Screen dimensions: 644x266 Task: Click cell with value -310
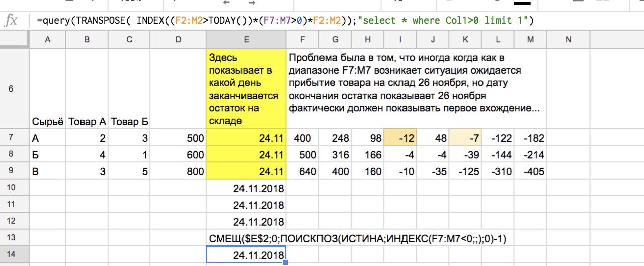pyautogui.click(x=498, y=171)
